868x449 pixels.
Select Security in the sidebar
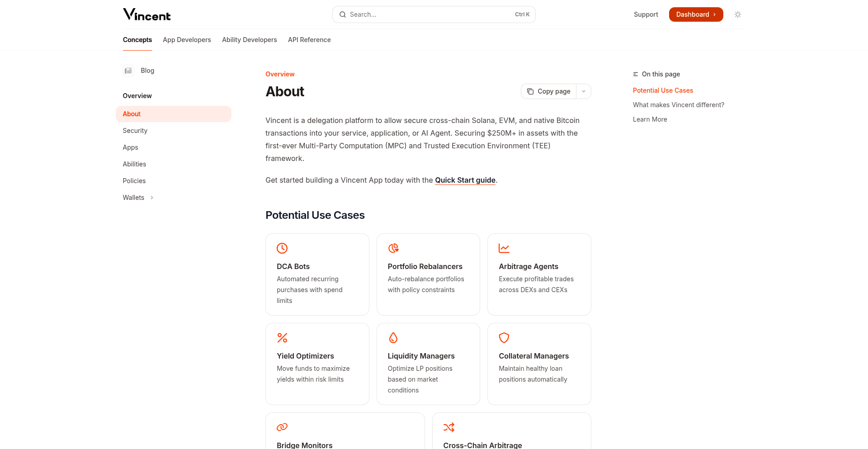[x=135, y=131]
